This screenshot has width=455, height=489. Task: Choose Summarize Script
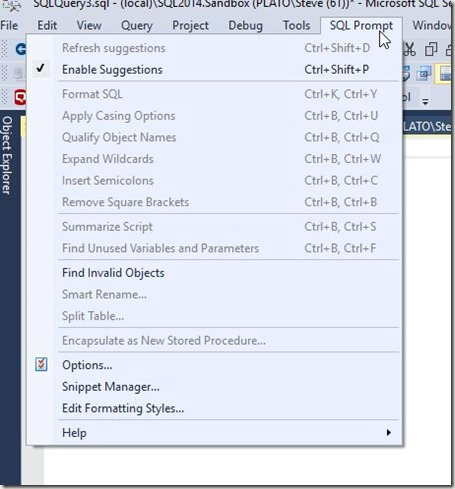(214, 227)
